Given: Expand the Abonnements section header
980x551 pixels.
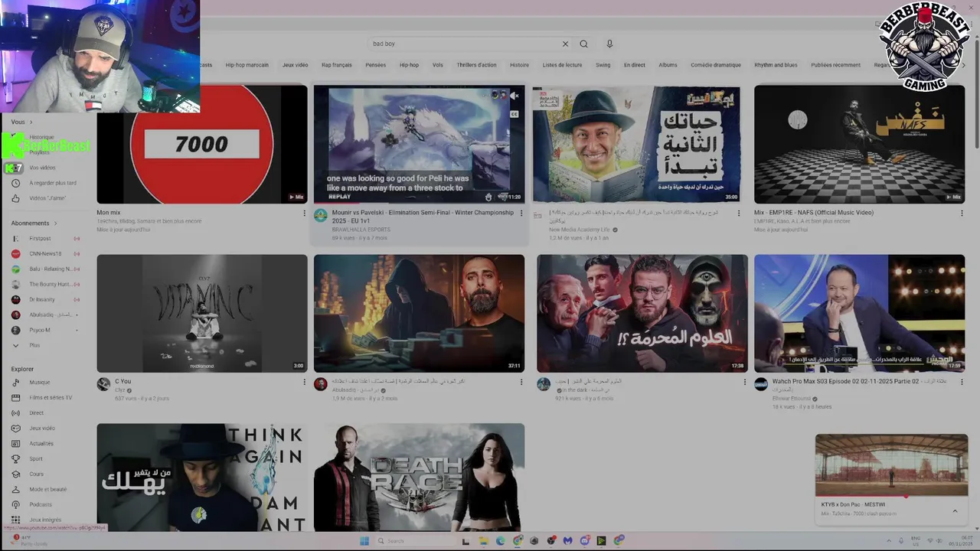Looking at the screenshot, I should coord(34,223).
